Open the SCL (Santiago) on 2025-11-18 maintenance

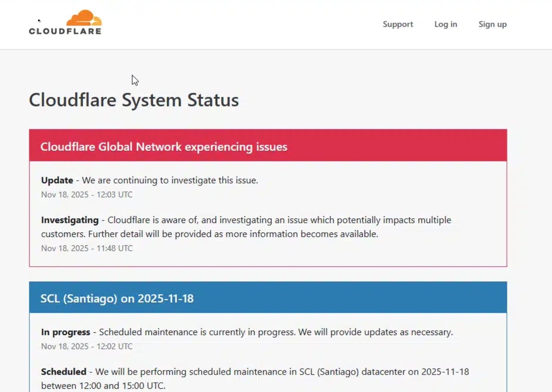coord(117,299)
